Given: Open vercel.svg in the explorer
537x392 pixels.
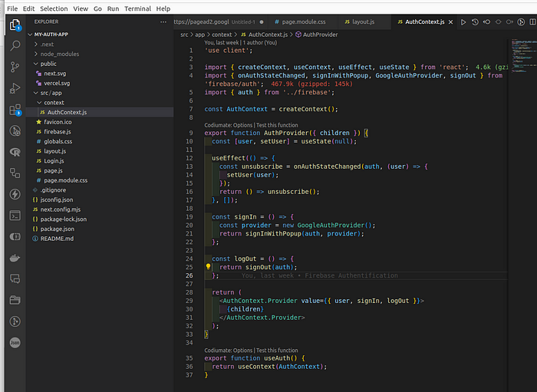Looking at the screenshot, I should [x=100, y=83].
